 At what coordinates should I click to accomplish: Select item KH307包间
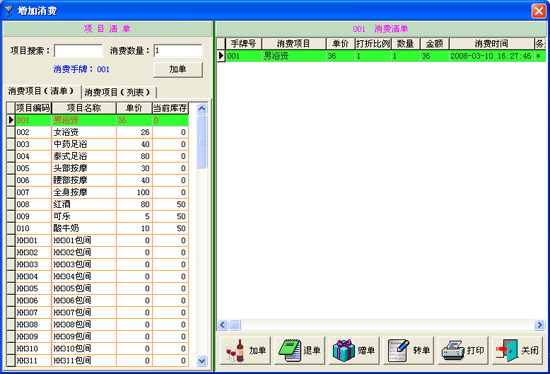98,312
